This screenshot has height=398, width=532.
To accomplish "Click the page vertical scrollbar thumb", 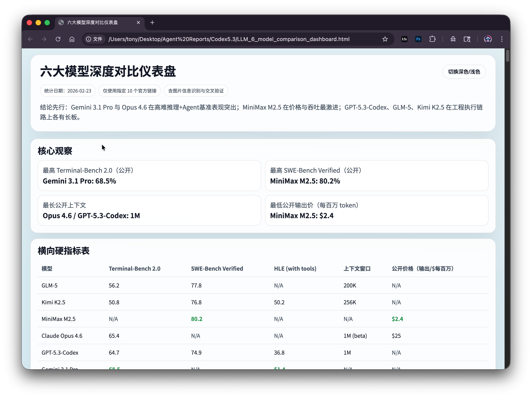I will (507, 56).
